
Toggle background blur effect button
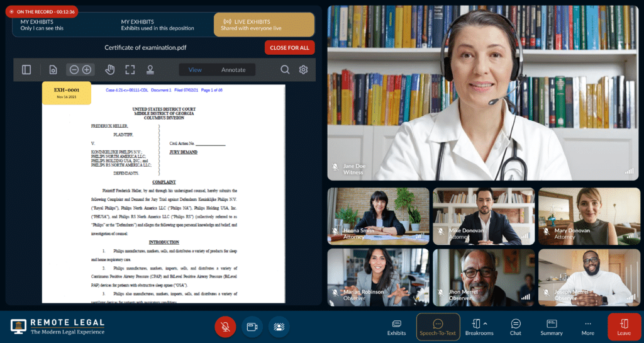tap(279, 326)
